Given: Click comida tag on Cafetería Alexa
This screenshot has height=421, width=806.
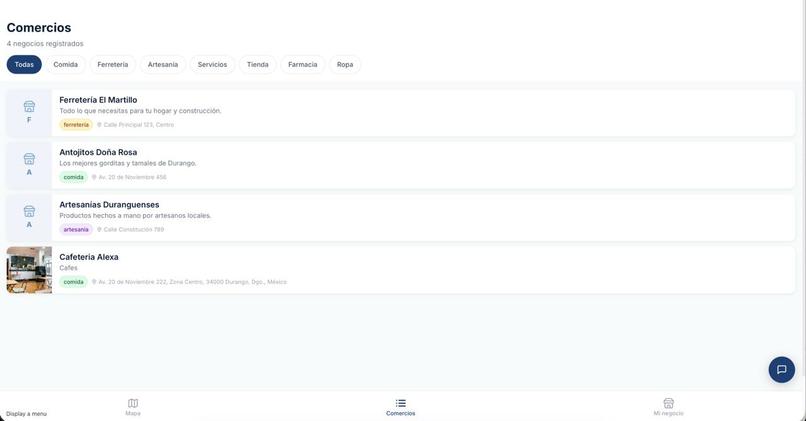Looking at the screenshot, I should [74, 282].
